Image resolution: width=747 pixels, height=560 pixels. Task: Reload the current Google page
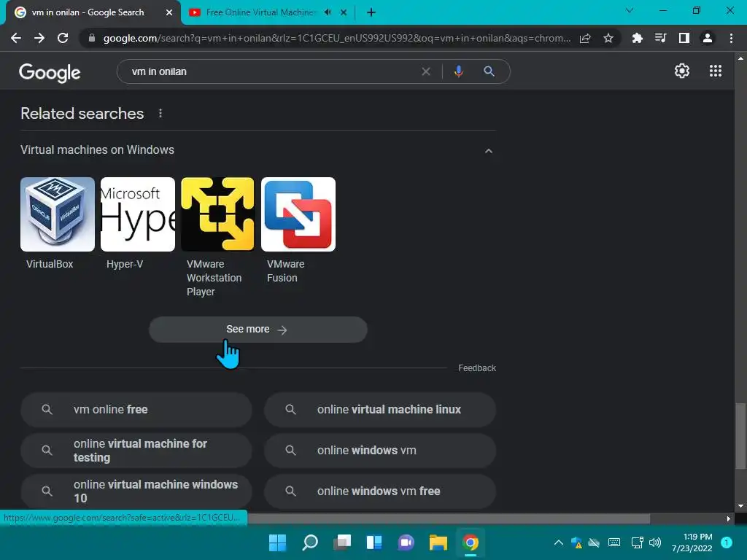[63, 38]
